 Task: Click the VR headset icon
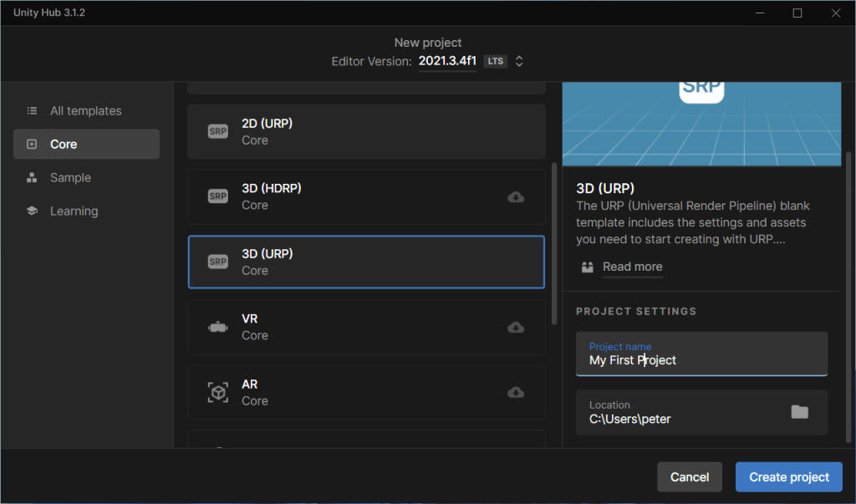click(217, 328)
